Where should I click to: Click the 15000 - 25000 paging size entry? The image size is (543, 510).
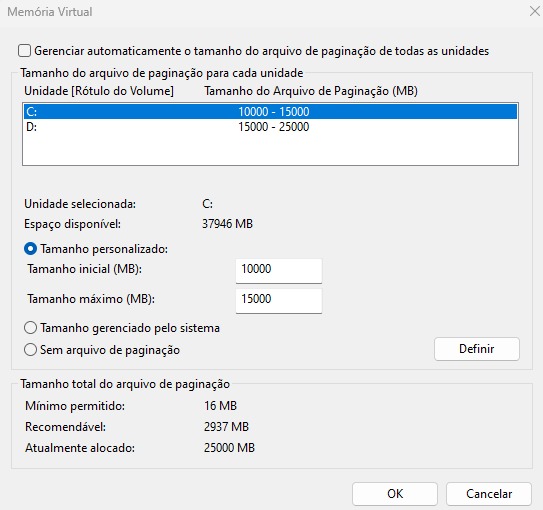click(x=274, y=127)
